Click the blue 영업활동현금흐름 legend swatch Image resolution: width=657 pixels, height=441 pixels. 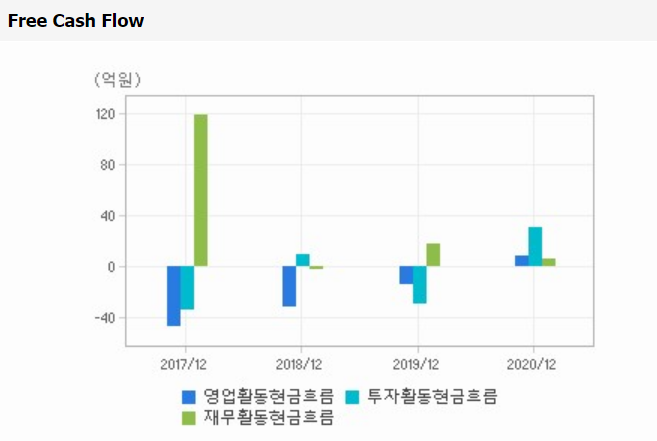pyautogui.click(x=189, y=397)
